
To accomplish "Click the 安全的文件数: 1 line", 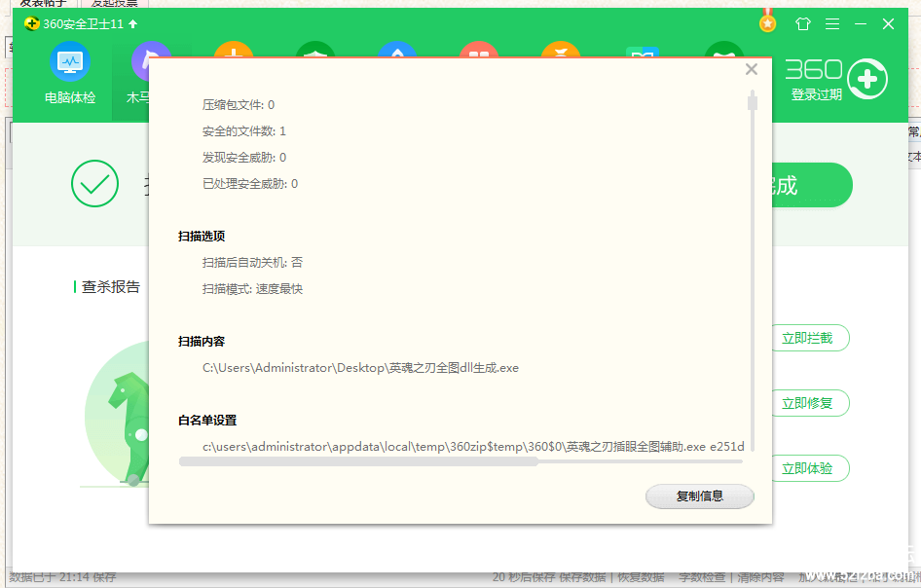I will click(244, 131).
